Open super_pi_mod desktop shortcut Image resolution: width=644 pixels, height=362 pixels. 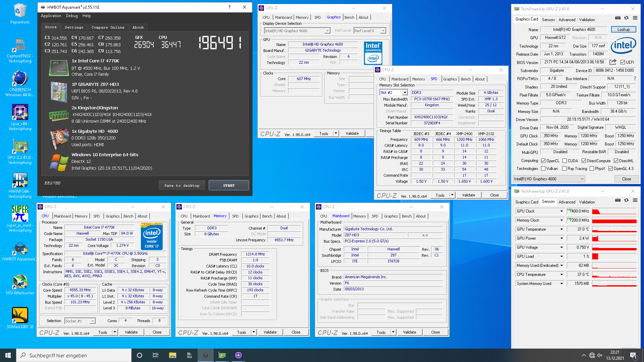[20, 219]
